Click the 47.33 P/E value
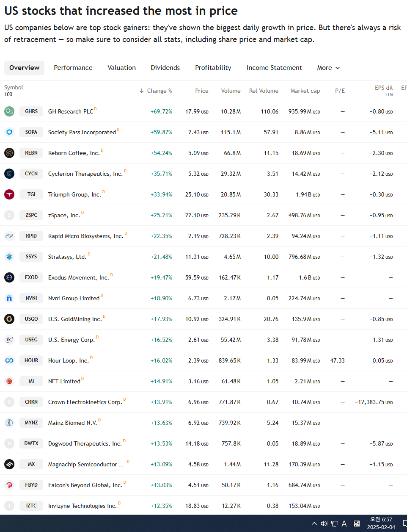The image size is (407, 532). point(337,360)
